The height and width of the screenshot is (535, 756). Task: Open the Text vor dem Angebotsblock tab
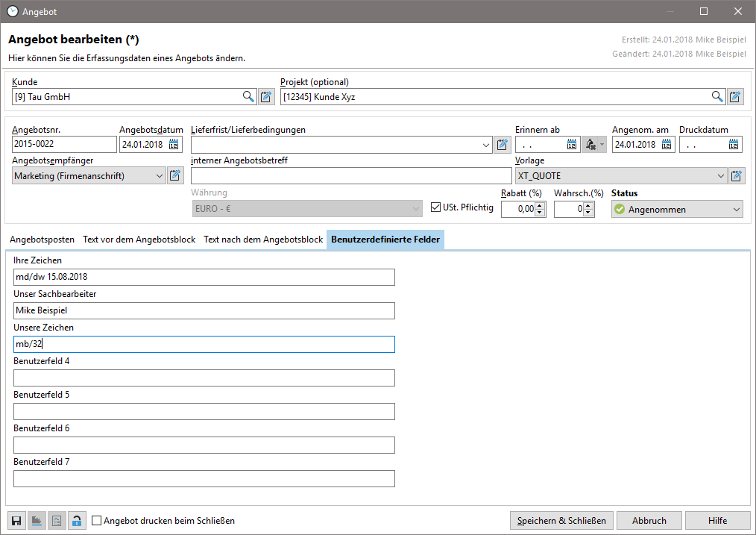click(139, 240)
